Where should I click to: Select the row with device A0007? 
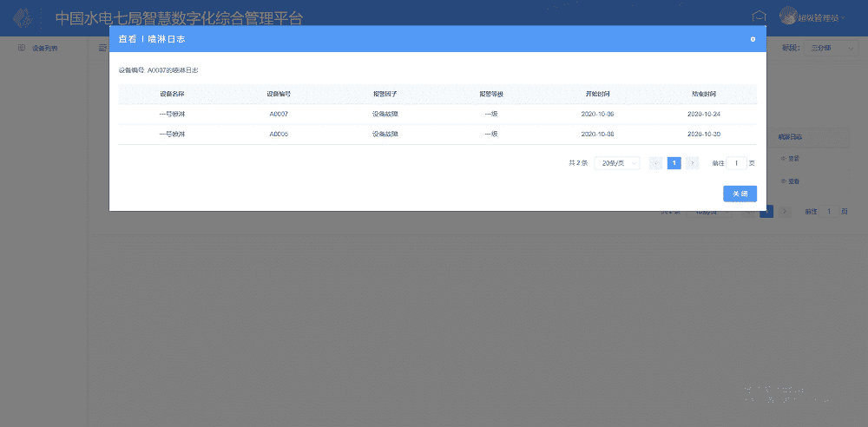click(x=437, y=114)
